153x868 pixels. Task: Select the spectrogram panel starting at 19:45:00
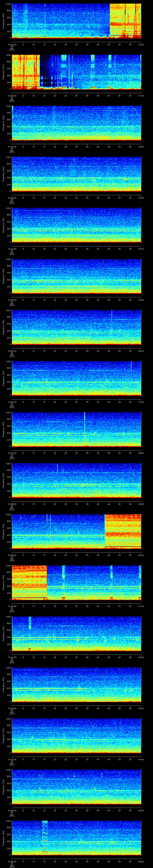[x=76, y=838]
